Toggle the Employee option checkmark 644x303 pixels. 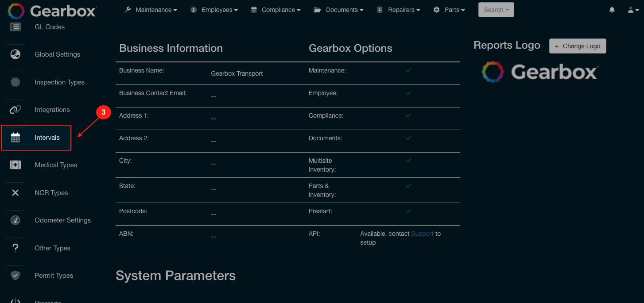point(408,93)
